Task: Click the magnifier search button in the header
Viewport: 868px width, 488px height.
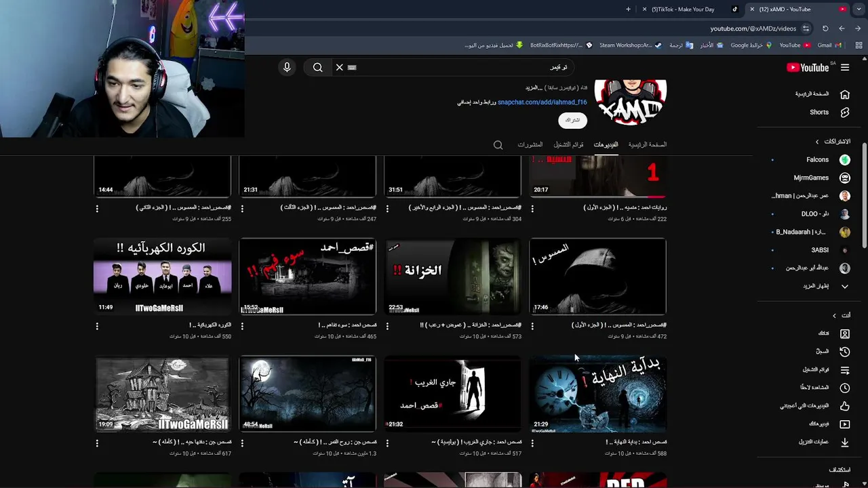Action: 317,67
